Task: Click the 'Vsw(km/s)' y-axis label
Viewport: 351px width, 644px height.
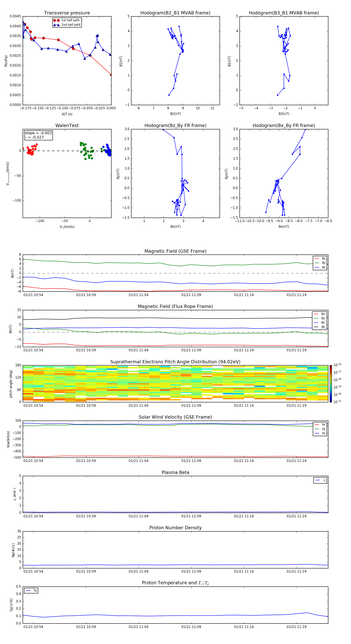Action: point(8,439)
